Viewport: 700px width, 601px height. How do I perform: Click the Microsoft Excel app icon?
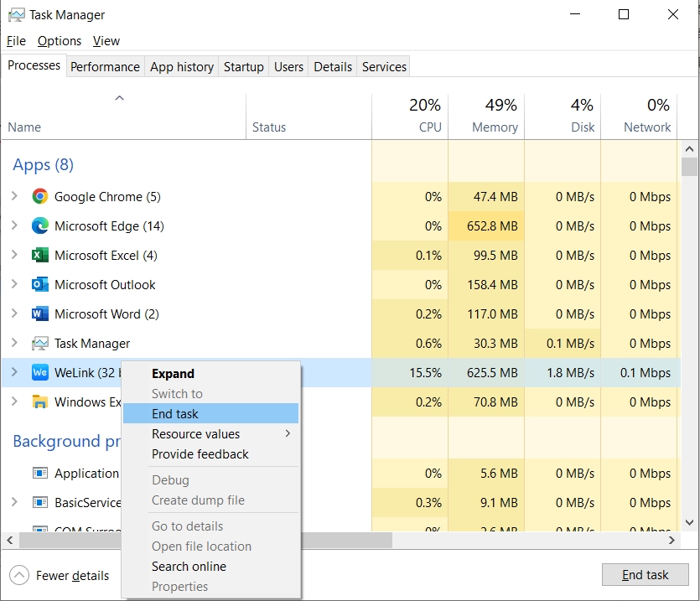tap(39, 256)
